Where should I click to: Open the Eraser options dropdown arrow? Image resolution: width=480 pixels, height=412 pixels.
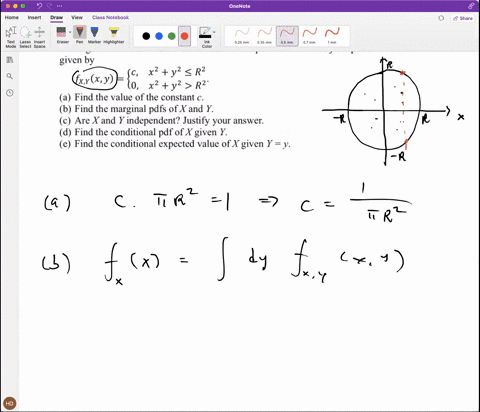pyautogui.click(x=70, y=32)
